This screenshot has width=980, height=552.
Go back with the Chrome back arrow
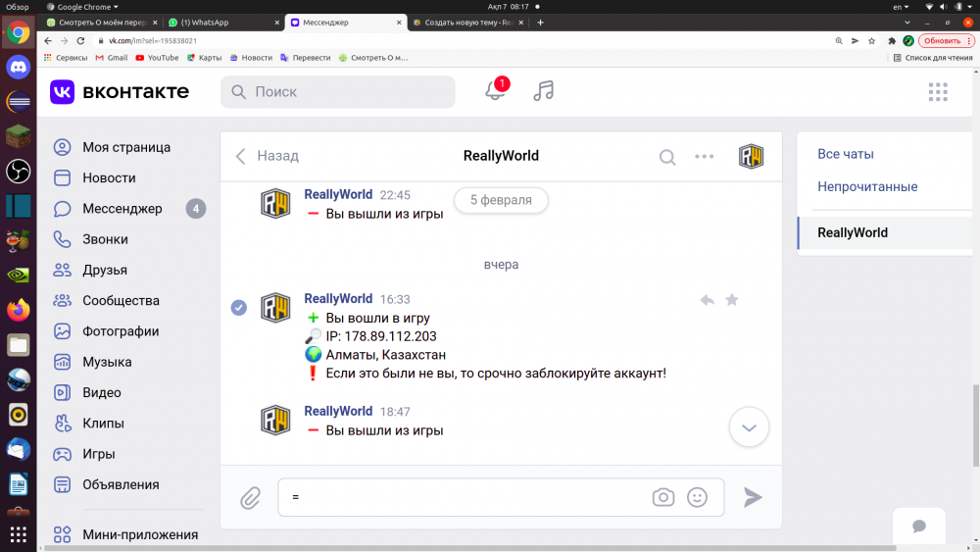click(48, 40)
